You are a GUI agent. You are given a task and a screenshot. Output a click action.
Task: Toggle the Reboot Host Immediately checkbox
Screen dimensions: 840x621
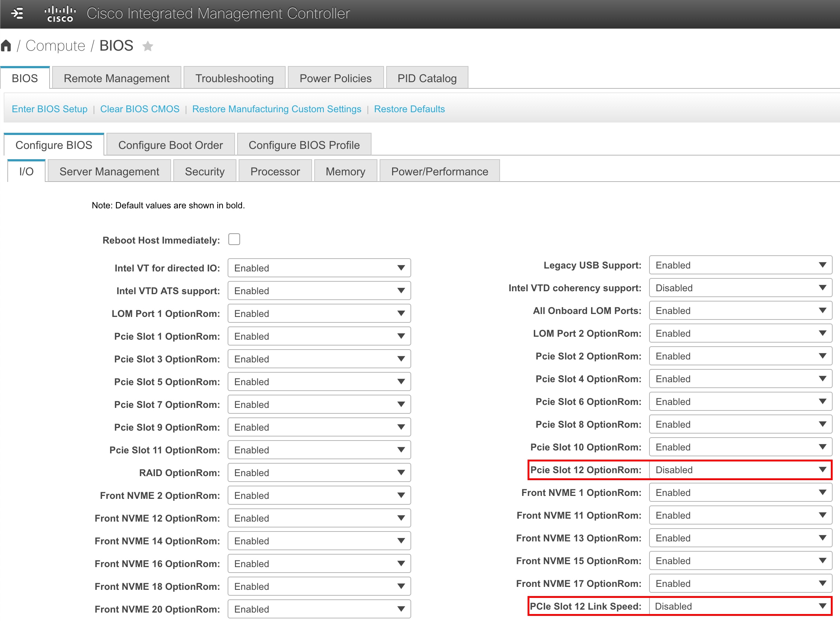[x=234, y=240]
